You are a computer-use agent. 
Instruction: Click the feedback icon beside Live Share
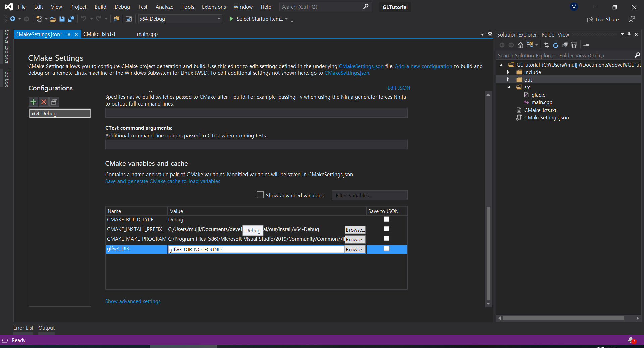tap(632, 19)
